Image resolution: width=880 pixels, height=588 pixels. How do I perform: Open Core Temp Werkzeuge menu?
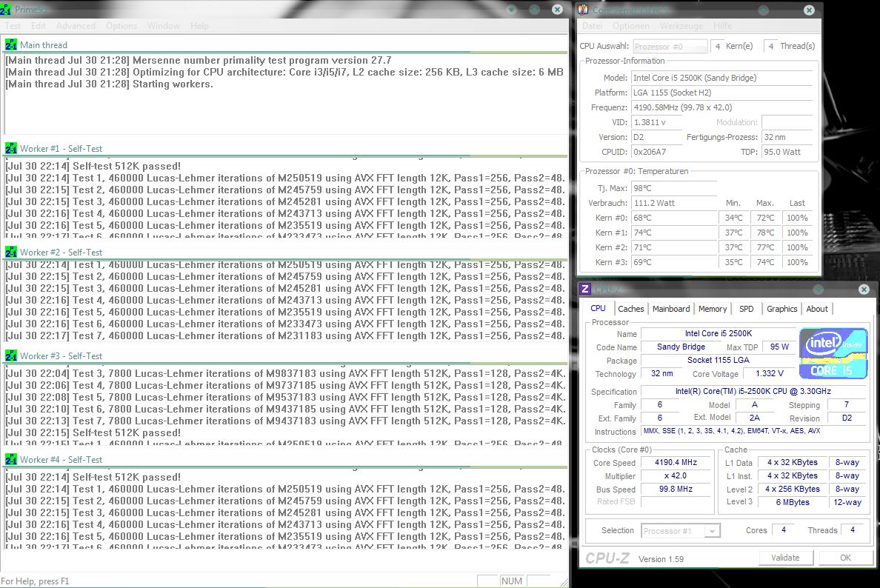tap(681, 26)
